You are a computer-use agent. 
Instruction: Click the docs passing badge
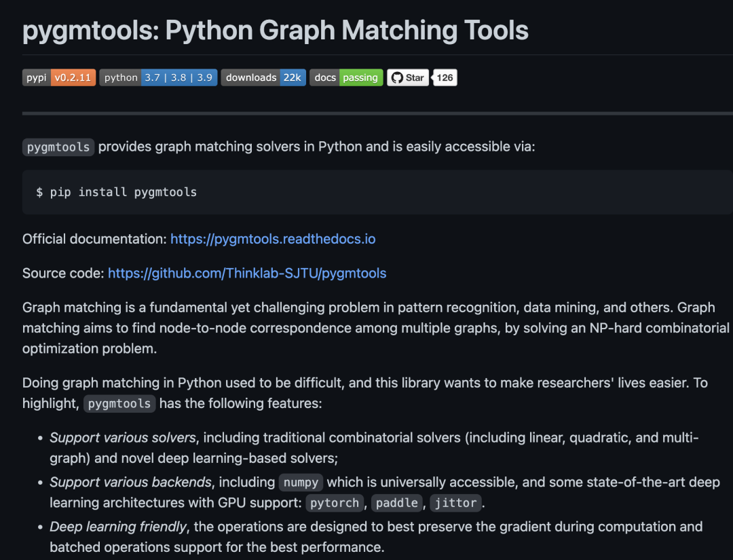(x=346, y=77)
